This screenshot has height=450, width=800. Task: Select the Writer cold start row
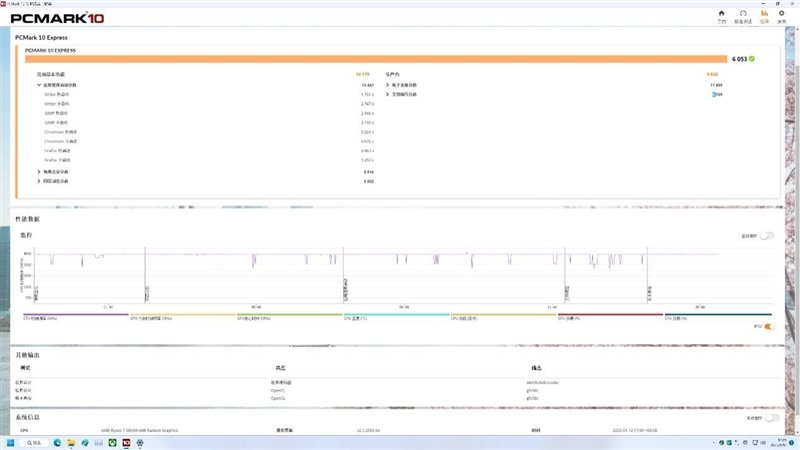[209, 104]
